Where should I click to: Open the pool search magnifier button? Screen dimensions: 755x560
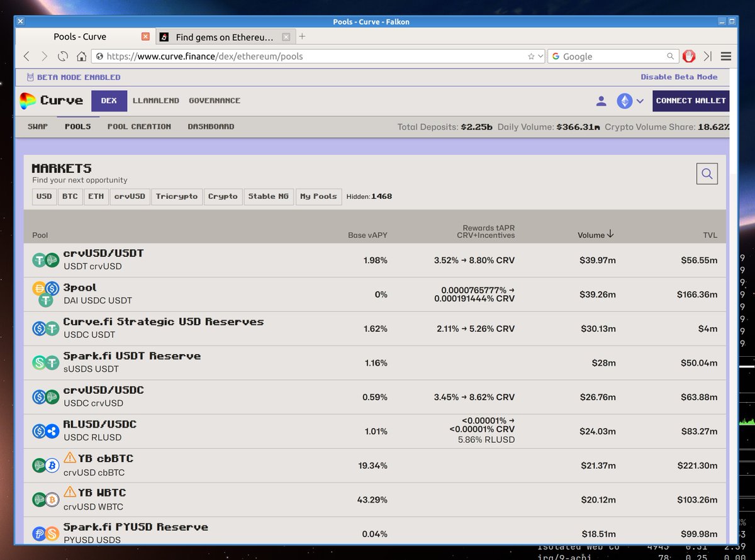coord(707,174)
